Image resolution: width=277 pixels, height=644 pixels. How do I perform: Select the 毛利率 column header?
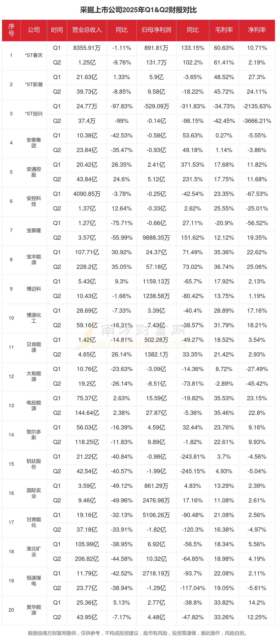click(x=224, y=30)
